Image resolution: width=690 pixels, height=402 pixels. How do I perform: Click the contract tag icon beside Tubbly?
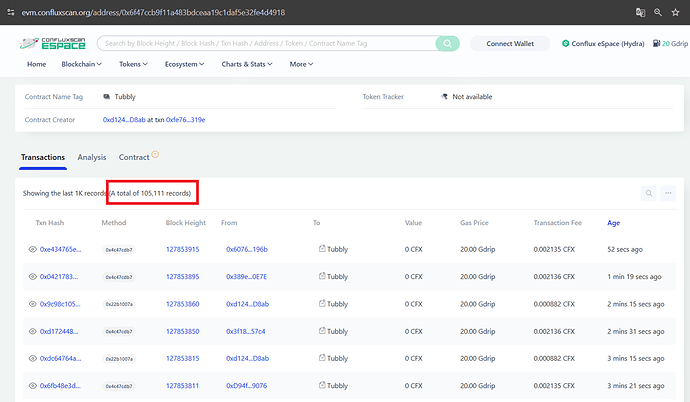(106, 97)
